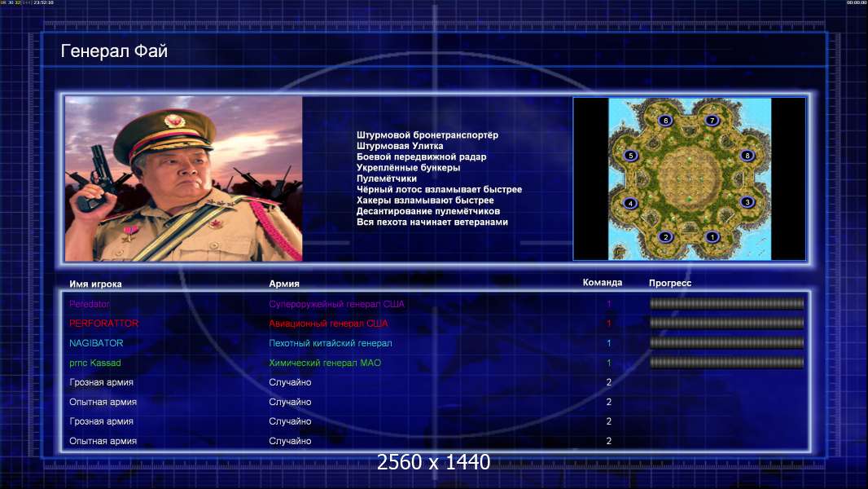Viewport: 868px width, 489px height.
Task: Click 'Химический генерал МАО' army entry
Action: (325, 363)
